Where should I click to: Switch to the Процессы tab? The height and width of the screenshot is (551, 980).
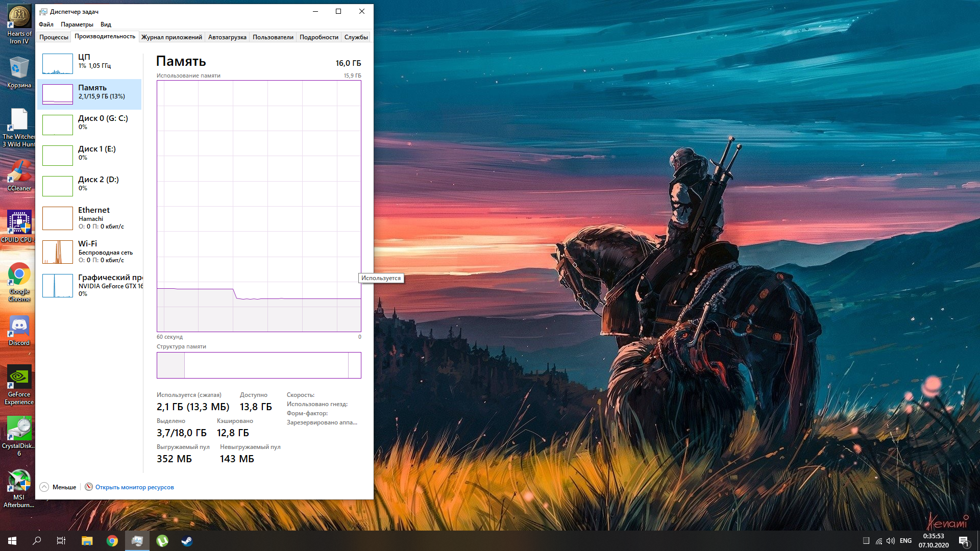(54, 37)
